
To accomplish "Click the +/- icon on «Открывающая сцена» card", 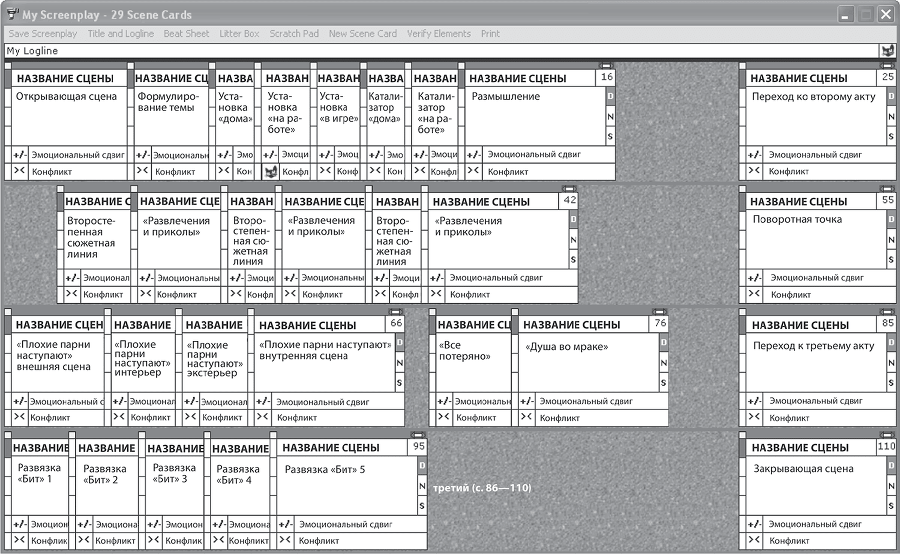I will pyautogui.click(x=18, y=155).
